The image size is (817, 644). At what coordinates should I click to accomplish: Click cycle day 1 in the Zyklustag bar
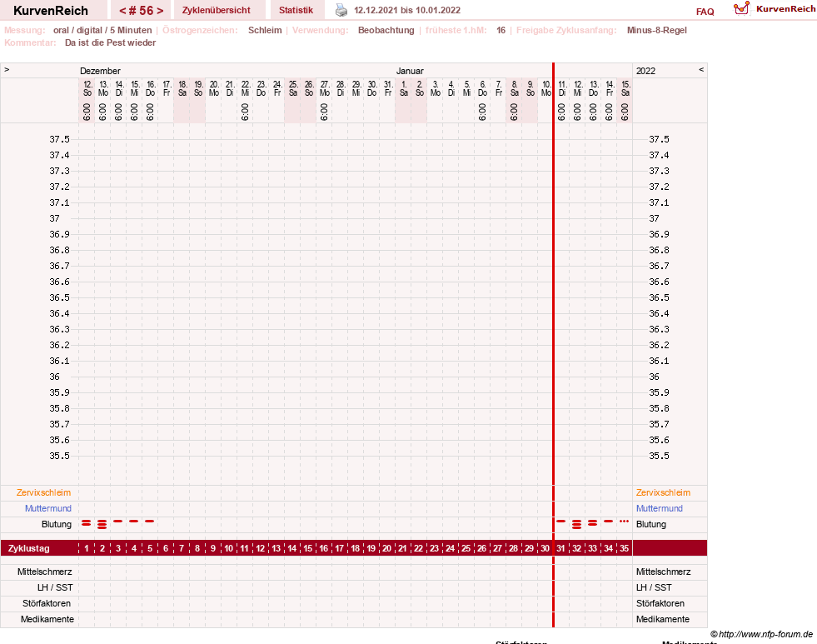coord(87,548)
